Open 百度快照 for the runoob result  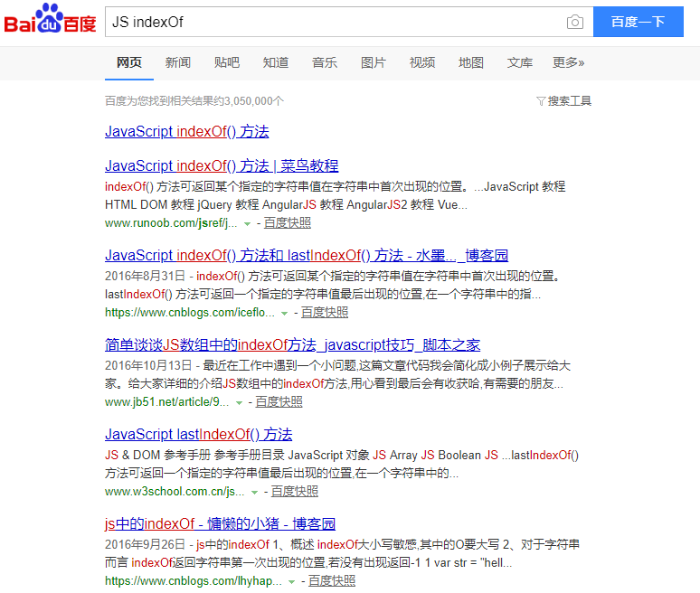[x=287, y=222]
